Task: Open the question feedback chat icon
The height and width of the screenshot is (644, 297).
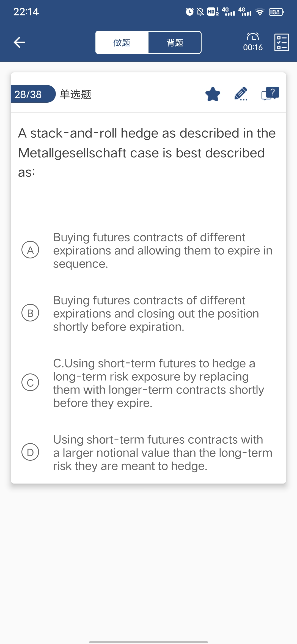Action: [270, 94]
